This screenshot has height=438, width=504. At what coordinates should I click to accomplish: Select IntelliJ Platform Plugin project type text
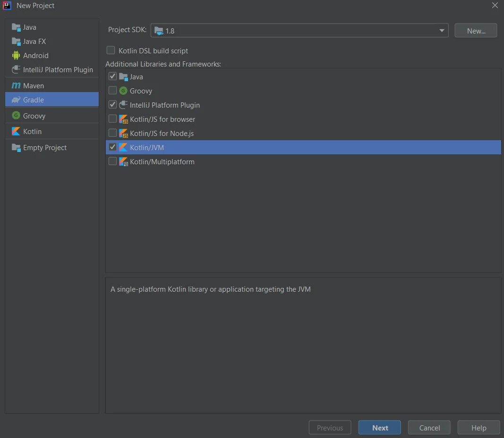point(58,70)
